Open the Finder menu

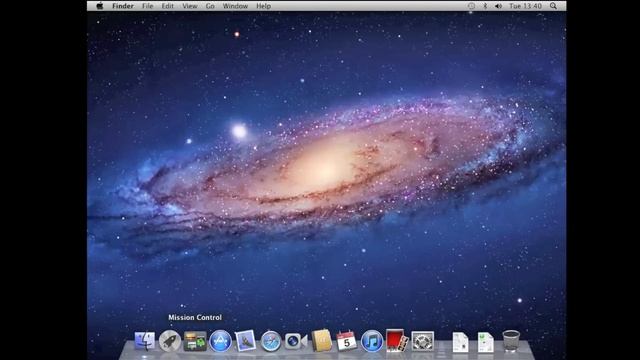click(x=123, y=6)
